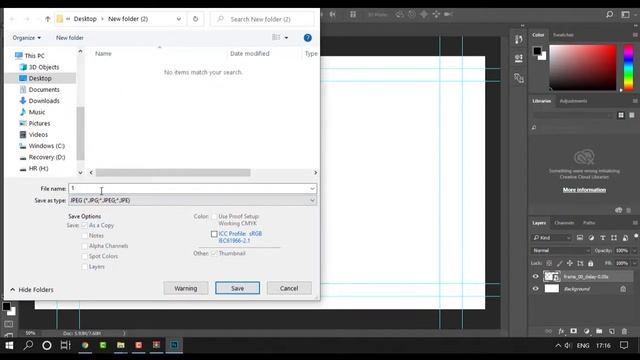Open the workspace switcher icon
The width and height of the screenshot is (640, 360).
(625, 14)
